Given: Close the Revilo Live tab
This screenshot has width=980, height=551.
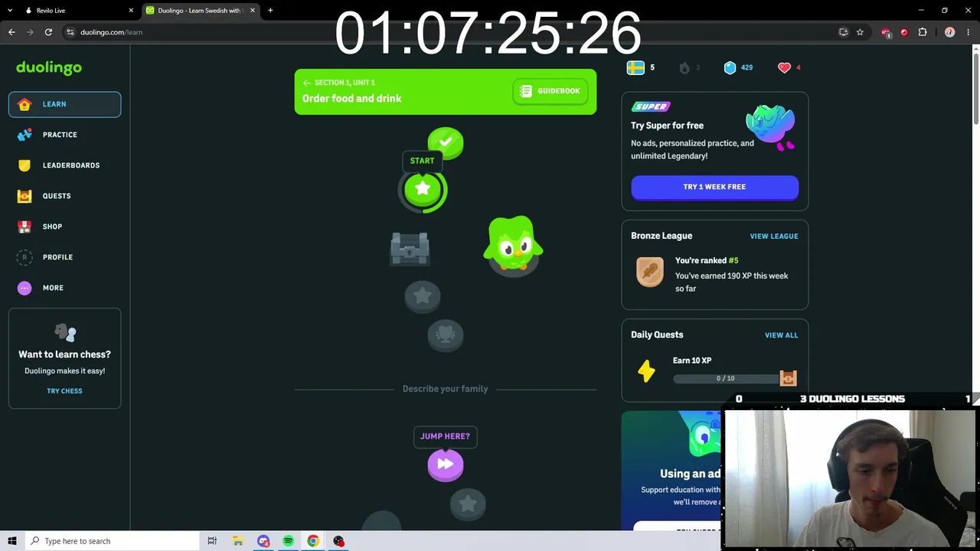Looking at the screenshot, I should click(131, 11).
